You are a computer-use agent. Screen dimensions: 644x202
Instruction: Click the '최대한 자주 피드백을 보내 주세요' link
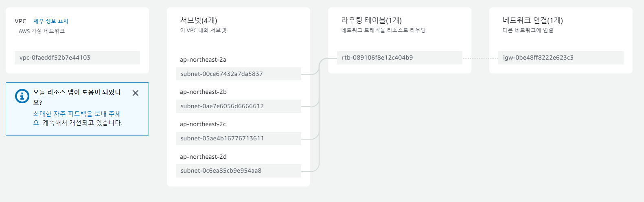[77, 114]
